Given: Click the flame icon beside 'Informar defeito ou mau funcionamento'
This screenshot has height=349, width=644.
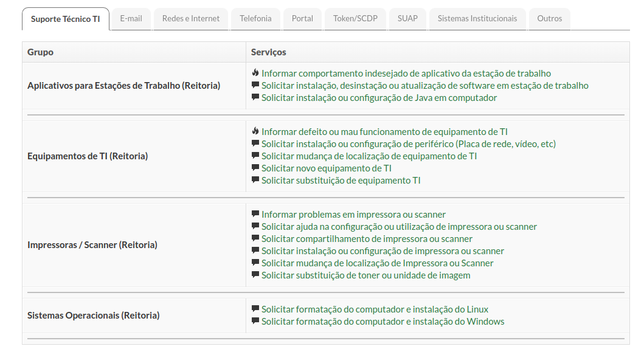Looking at the screenshot, I should click(x=255, y=131).
